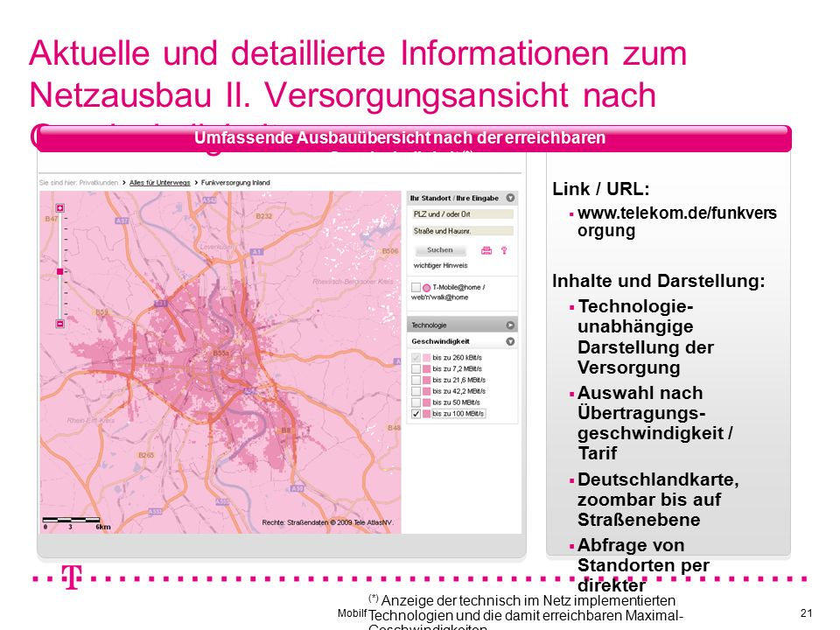The width and height of the screenshot is (840, 630).
Task: Click the pink print icon beside Suchen
Action: pos(486,250)
